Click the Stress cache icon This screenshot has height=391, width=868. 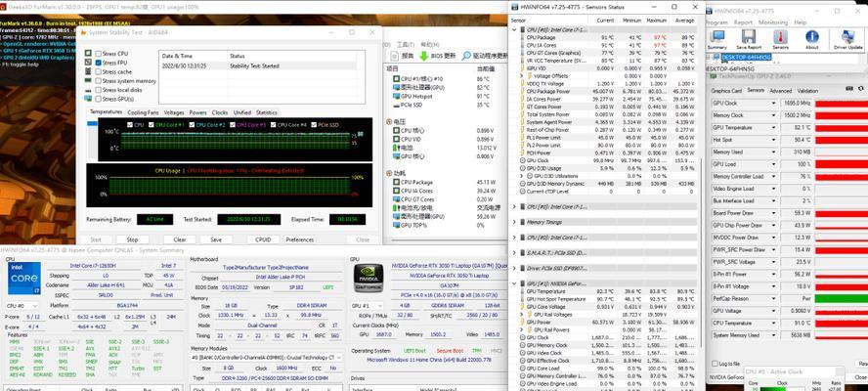pos(88,71)
